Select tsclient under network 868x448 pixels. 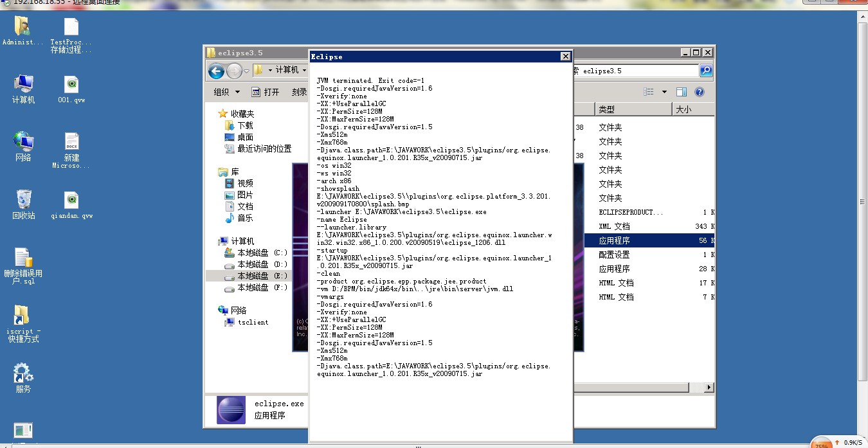247,322
